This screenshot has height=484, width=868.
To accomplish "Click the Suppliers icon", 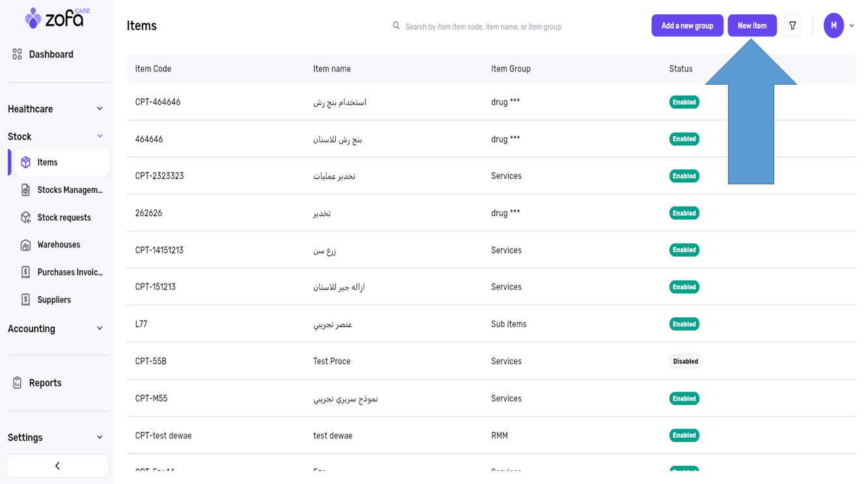I will click(x=26, y=300).
